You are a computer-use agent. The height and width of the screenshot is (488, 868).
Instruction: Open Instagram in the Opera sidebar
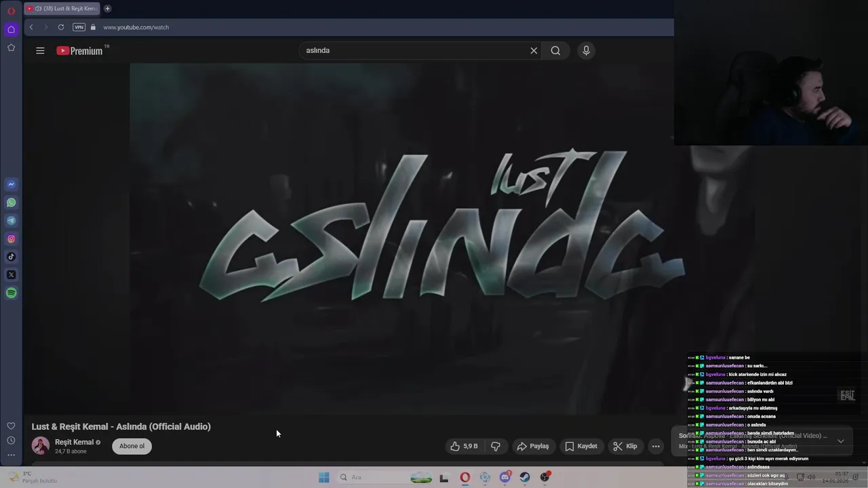click(11, 239)
